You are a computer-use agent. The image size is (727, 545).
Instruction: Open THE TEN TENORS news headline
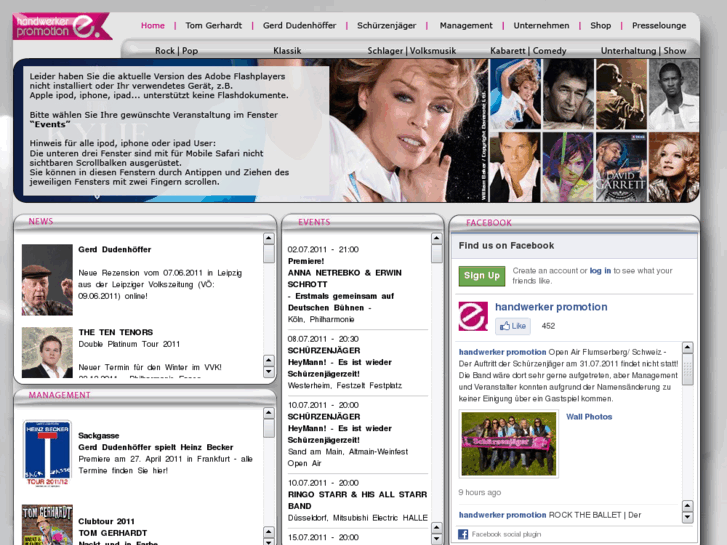coord(115,332)
